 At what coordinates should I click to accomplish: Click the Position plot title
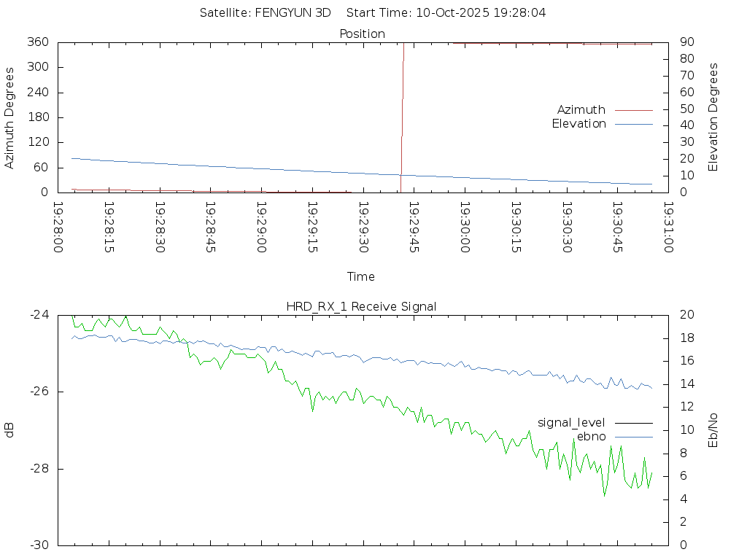pos(362,34)
